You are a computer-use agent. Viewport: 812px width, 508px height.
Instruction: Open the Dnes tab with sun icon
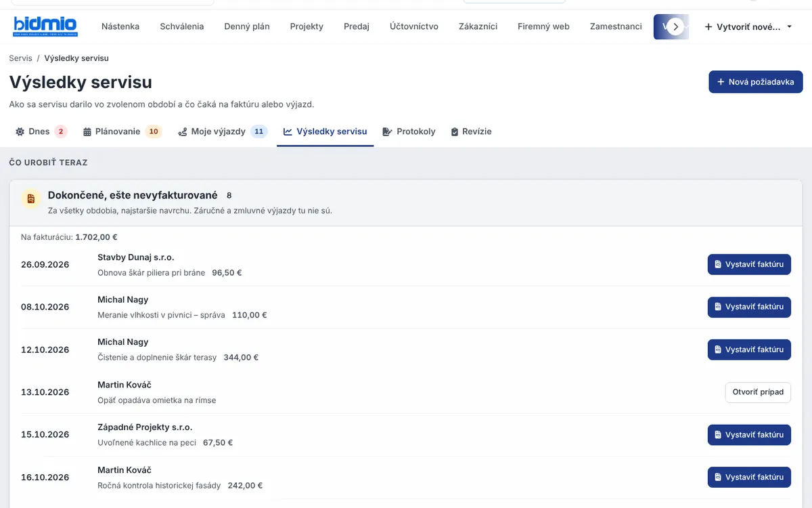click(41, 131)
